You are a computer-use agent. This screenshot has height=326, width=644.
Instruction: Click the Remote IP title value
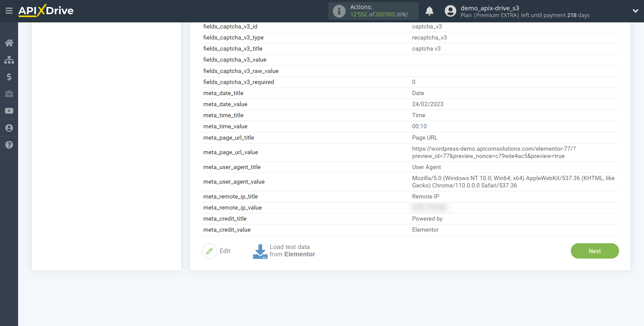425,196
